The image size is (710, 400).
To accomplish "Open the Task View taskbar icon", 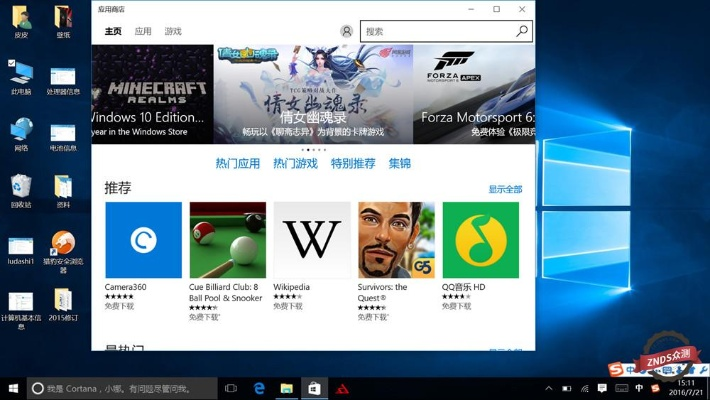I will pos(230,388).
